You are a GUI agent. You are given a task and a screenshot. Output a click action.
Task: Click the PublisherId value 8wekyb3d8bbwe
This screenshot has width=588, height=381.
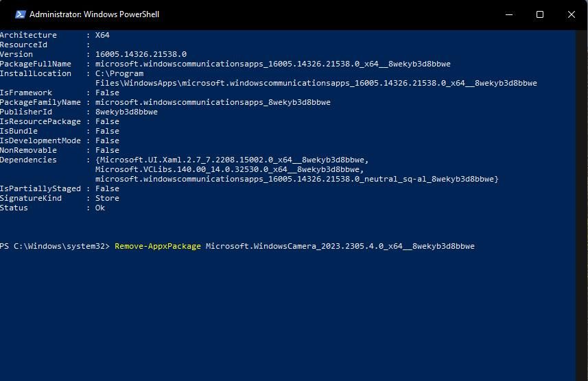point(126,112)
